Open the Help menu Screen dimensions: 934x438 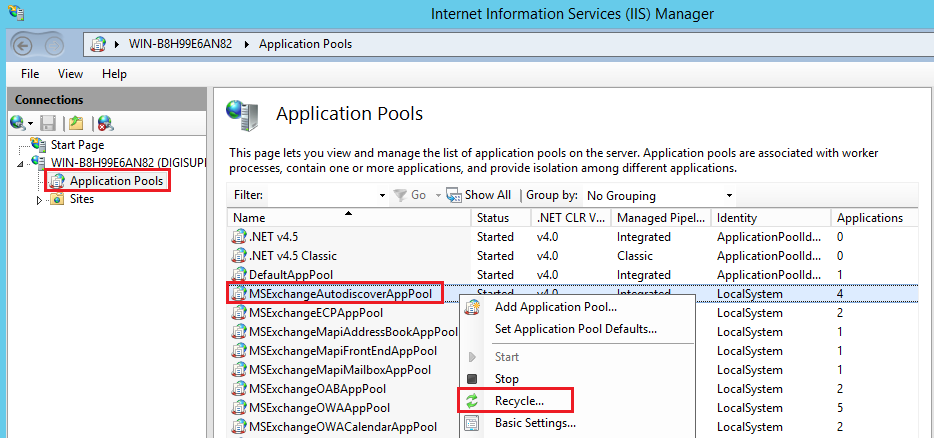coord(114,74)
